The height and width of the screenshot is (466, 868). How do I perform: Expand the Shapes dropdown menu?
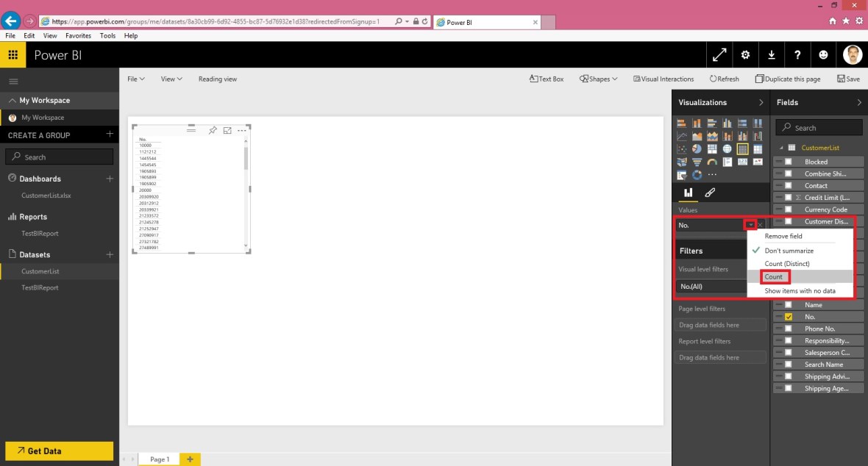(x=598, y=79)
